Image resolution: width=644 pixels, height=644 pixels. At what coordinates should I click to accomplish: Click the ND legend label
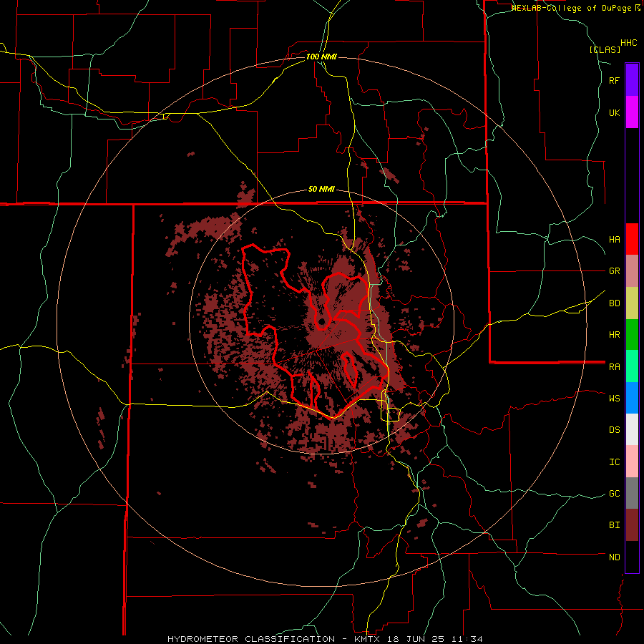coord(615,557)
